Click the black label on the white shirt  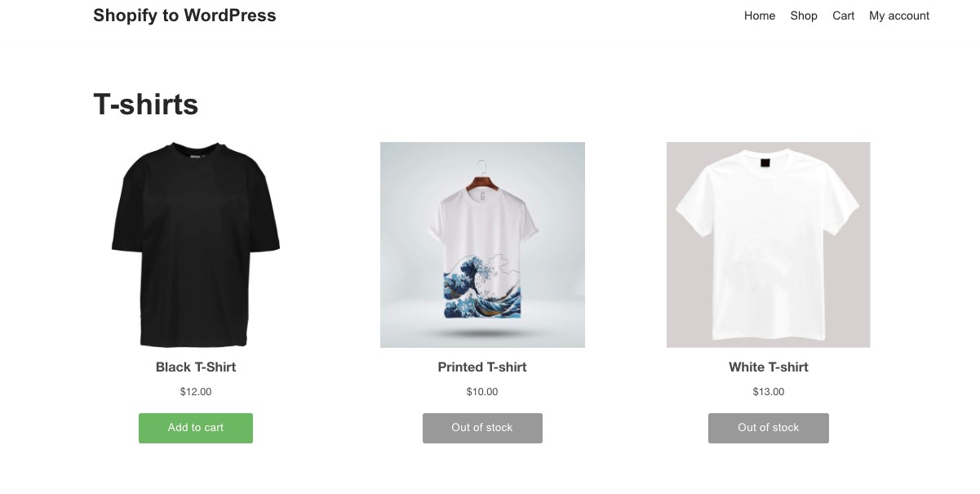[765, 162]
